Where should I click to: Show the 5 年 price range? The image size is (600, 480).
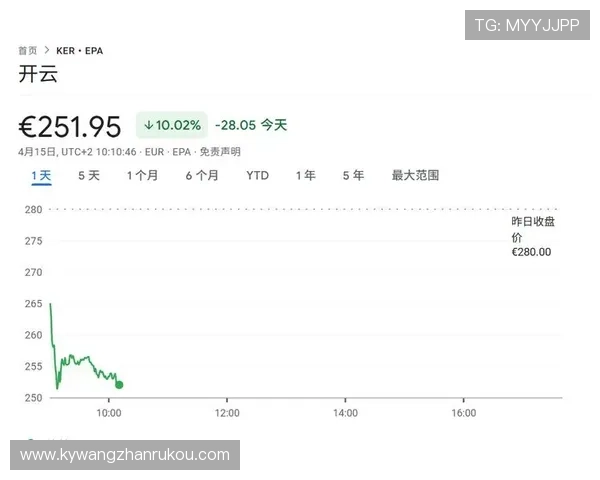(353, 176)
